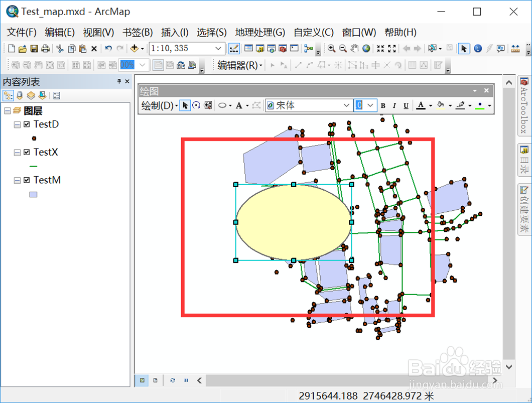Image resolution: width=532 pixels, height=403 pixels.
Task: Pause drawing in the map view
Action: 186,380
